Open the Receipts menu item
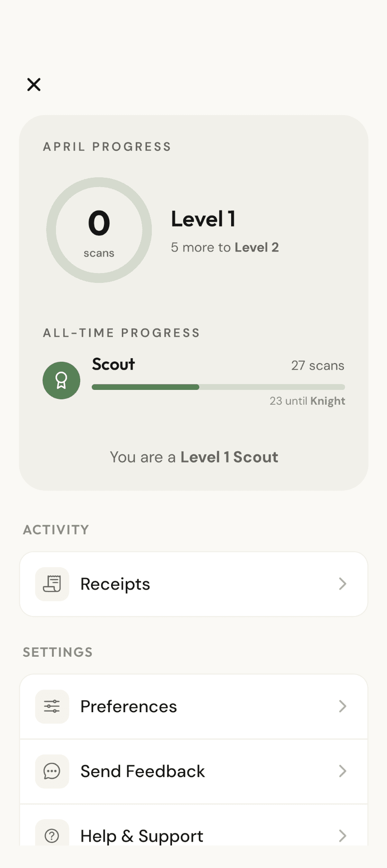The width and height of the screenshot is (387, 868). (115, 584)
